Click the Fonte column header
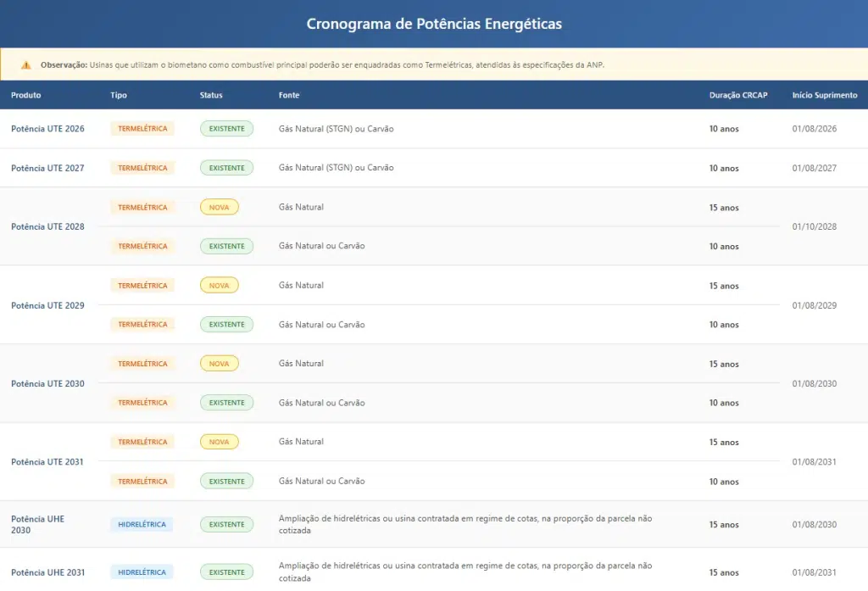 point(289,95)
